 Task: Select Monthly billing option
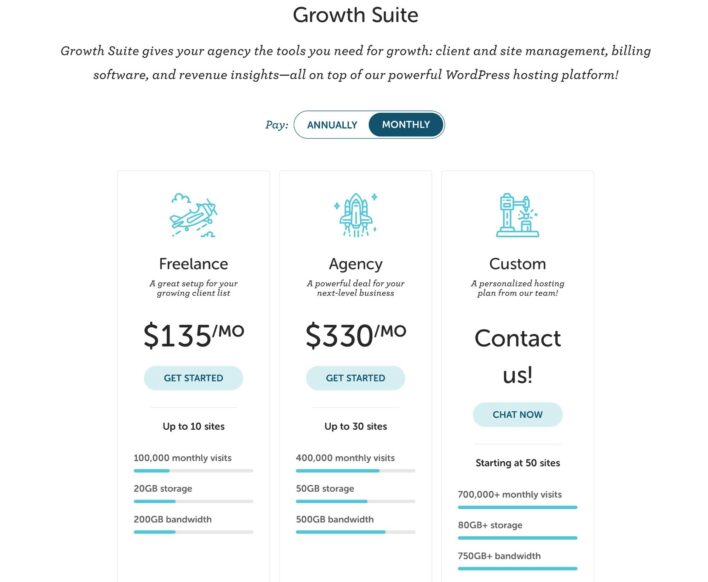tap(406, 125)
